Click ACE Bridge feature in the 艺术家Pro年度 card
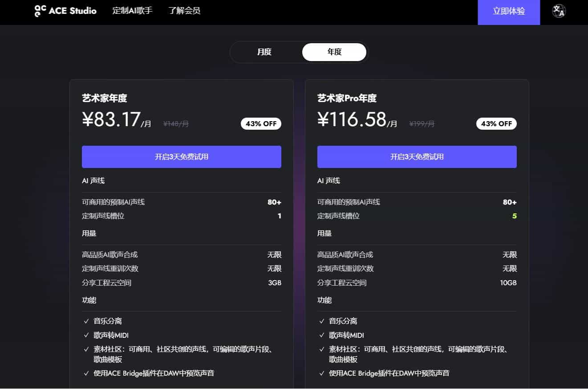588x389 pixels. 389,373
